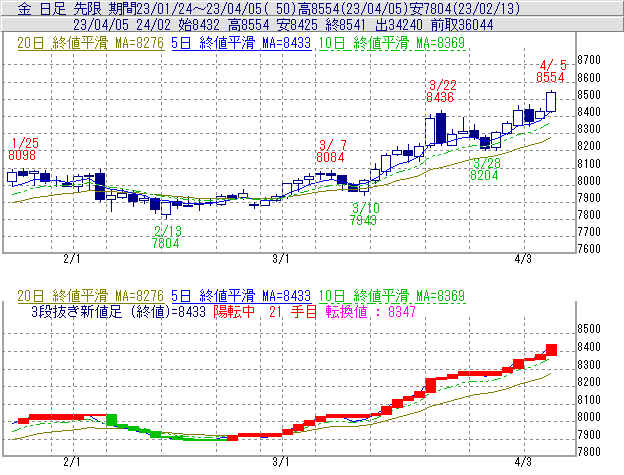This screenshot has width=624, height=475.
Task: Click the 20日 終値平滑 MA=8276 label in upper chart
Action: click(x=90, y=43)
